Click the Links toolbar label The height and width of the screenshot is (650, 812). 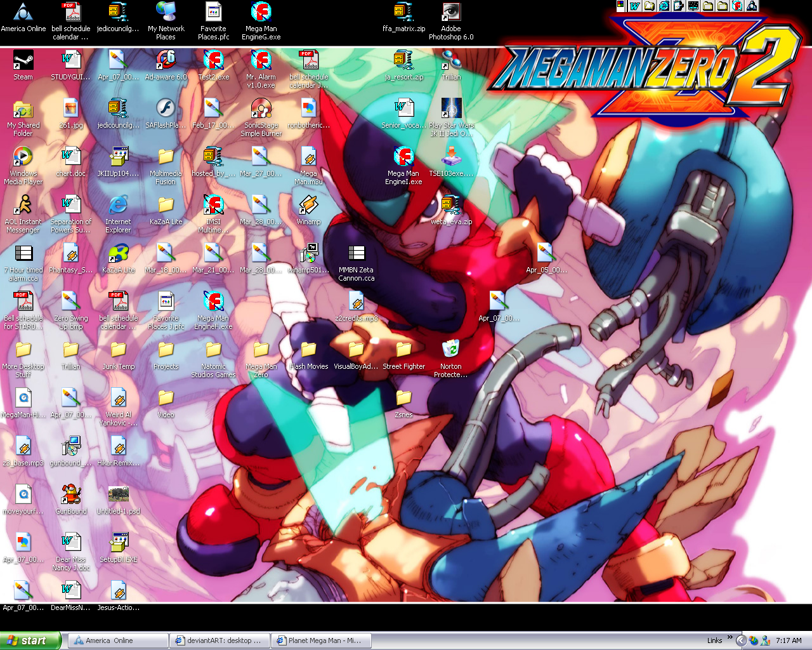[714, 640]
